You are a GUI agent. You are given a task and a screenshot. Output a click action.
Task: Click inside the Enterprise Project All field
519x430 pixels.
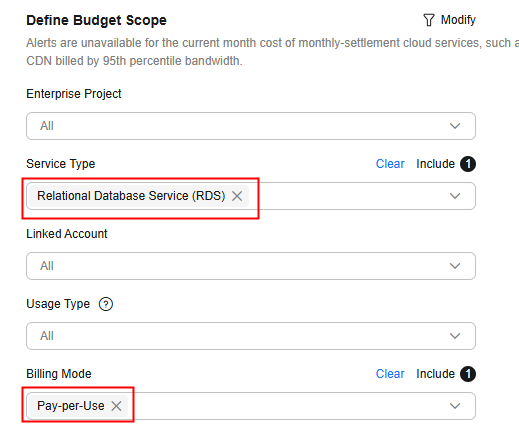pos(251,126)
